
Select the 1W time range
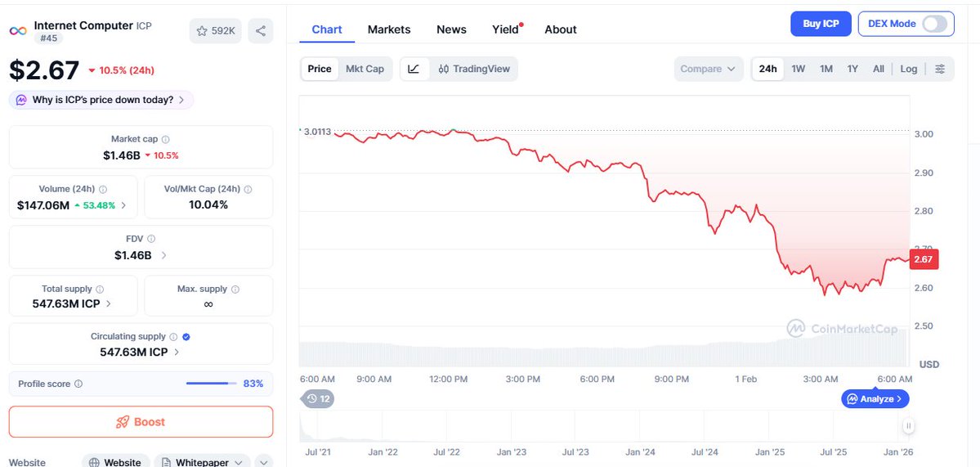click(x=798, y=69)
